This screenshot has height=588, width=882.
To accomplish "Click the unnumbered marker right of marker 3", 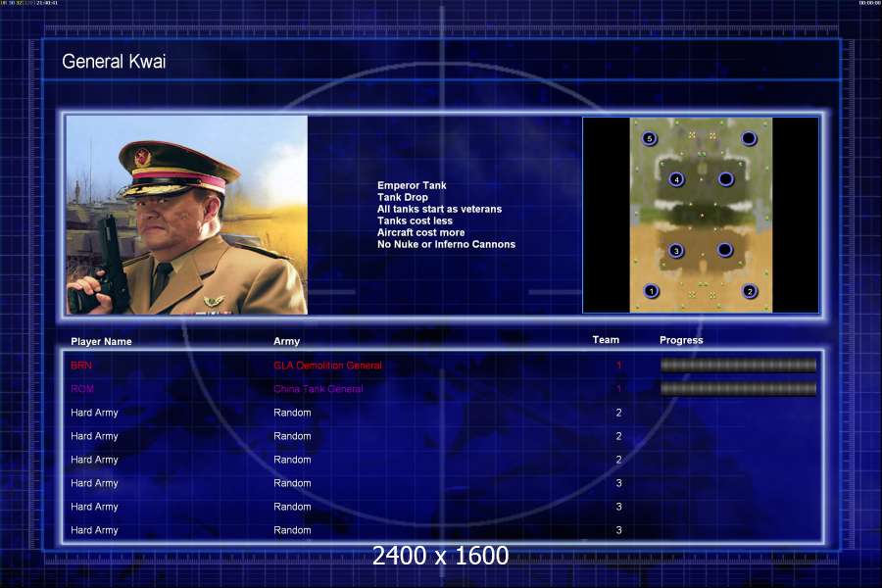I will (x=725, y=250).
